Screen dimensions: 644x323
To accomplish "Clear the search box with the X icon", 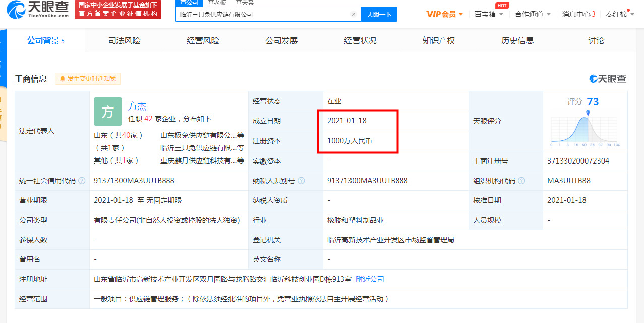I will (x=354, y=14).
